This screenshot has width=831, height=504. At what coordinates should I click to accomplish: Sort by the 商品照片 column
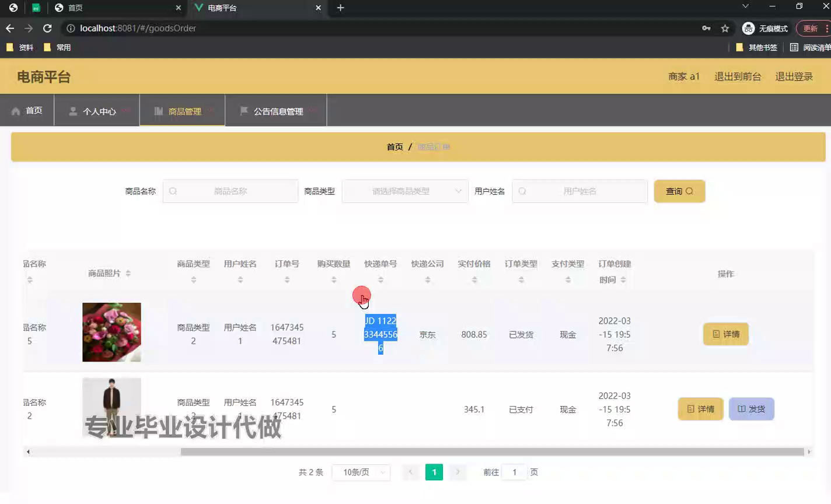point(128,274)
